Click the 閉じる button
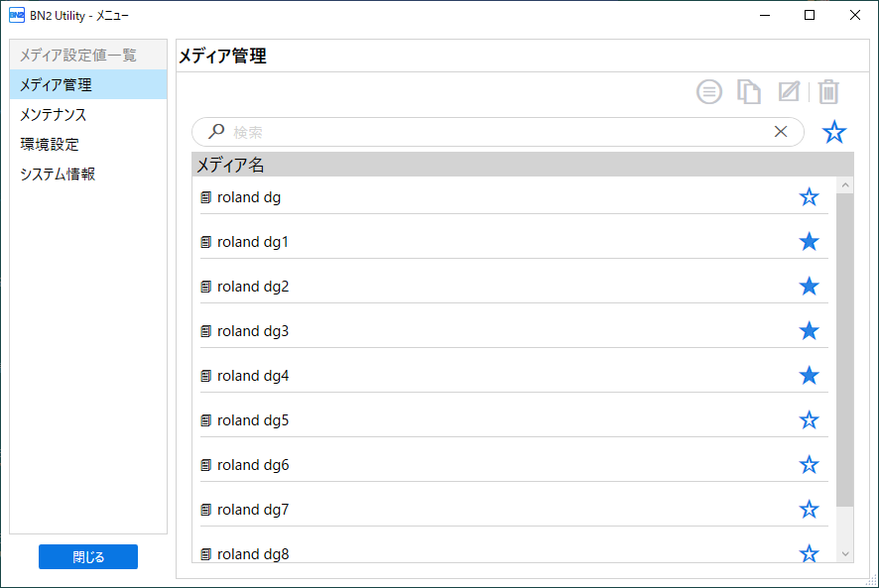The width and height of the screenshot is (879, 588). point(88,556)
